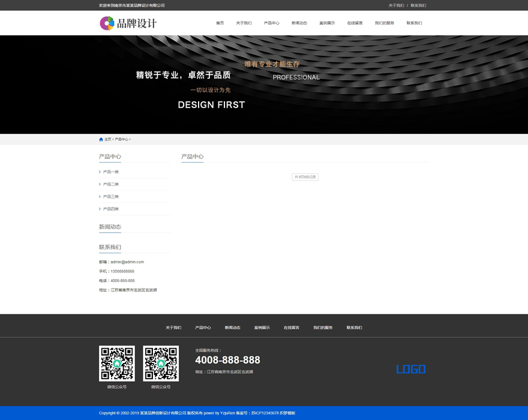528x420 pixels.
Task: Click 主页 breadcrumb link
Action: 108,139
